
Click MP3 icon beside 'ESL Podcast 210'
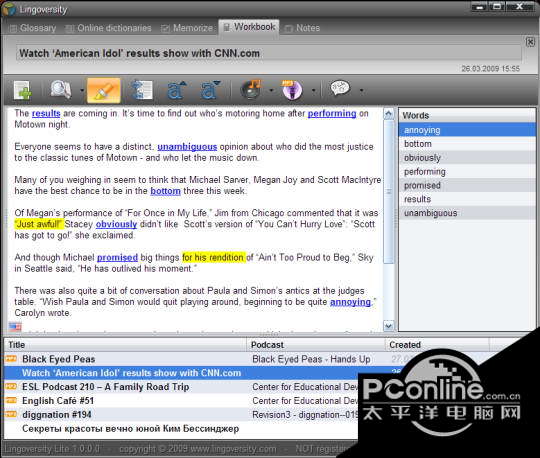pos(11,386)
